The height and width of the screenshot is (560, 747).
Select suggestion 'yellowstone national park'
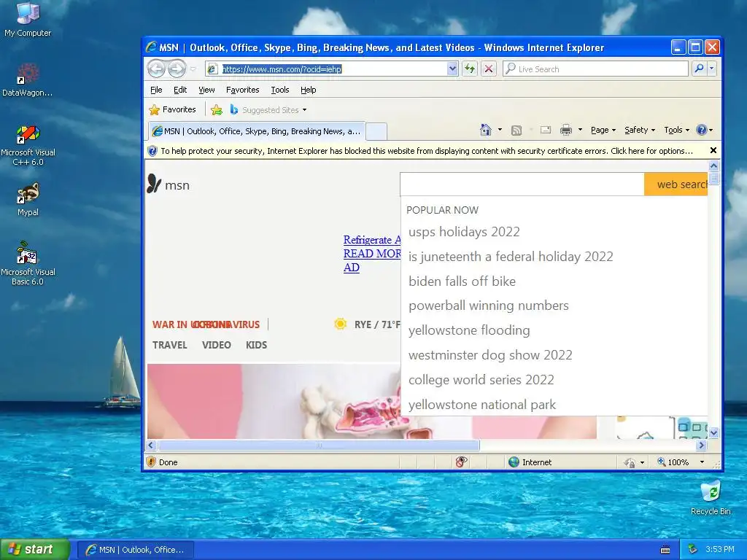(x=482, y=405)
